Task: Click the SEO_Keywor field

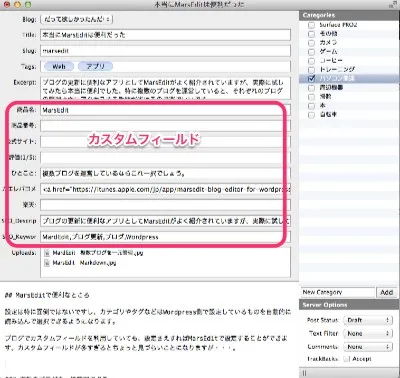Action: click(165, 237)
